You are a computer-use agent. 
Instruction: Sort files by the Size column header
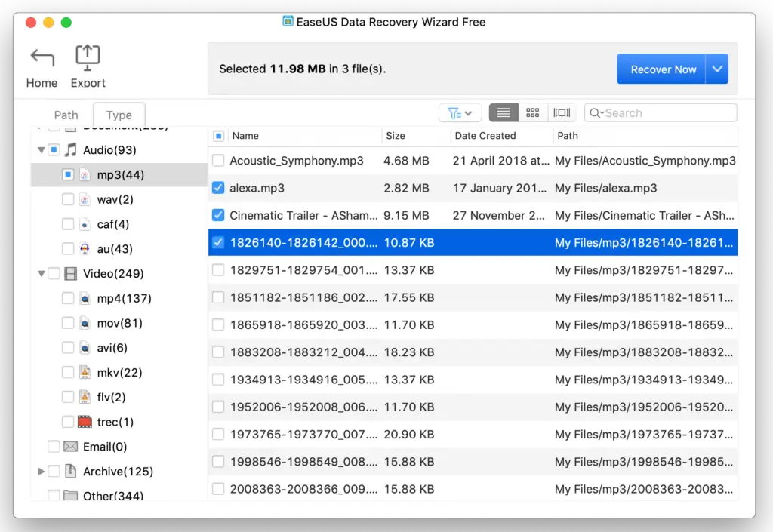pyautogui.click(x=396, y=136)
